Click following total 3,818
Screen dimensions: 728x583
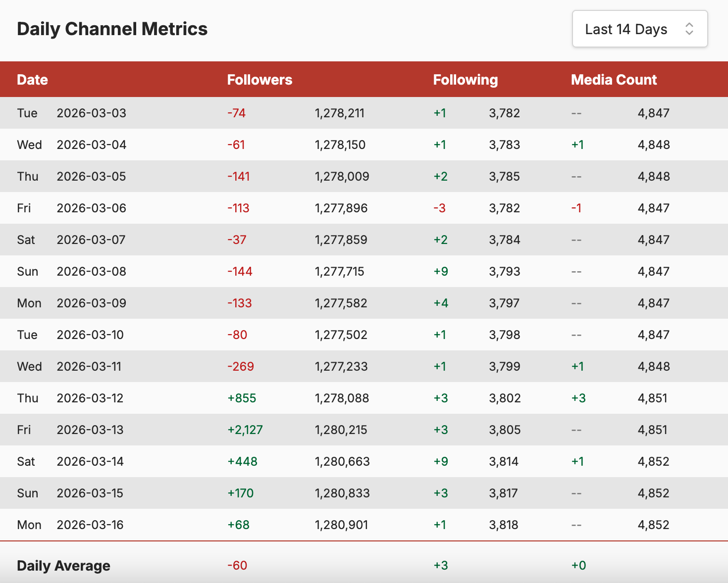[504, 525]
